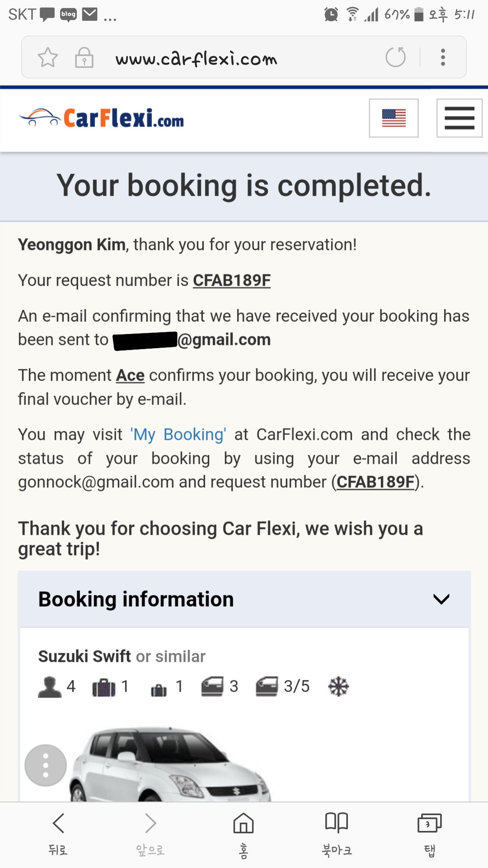The height and width of the screenshot is (868, 488).
Task: Tap the underlined request number CFAB189F
Action: pyautogui.click(x=232, y=280)
